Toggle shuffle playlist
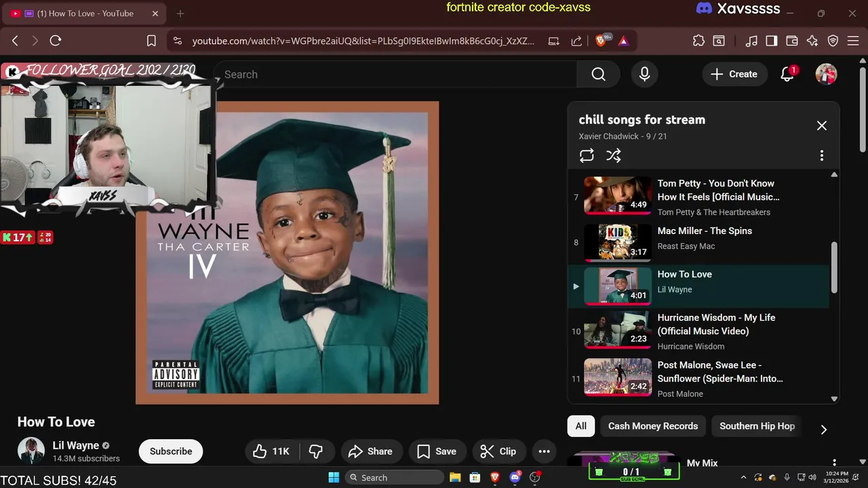The width and height of the screenshot is (868, 488). pos(614,156)
